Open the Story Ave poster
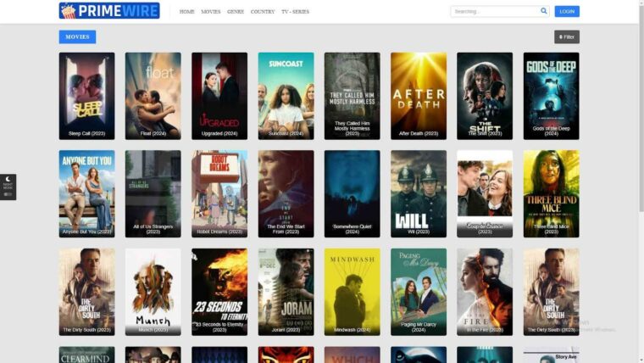This screenshot has width=644, height=363. pyautogui.click(x=551, y=355)
